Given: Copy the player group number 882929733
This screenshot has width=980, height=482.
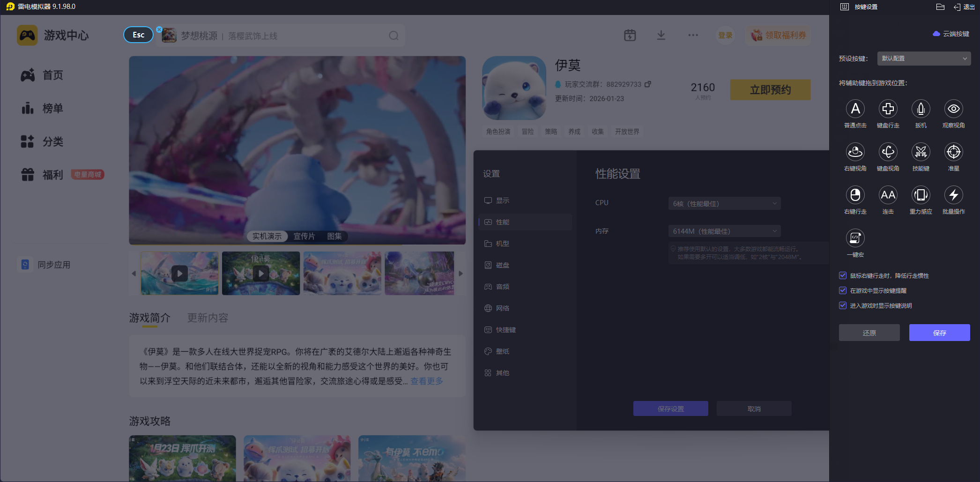Looking at the screenshot, I should [x=648, y=84].
